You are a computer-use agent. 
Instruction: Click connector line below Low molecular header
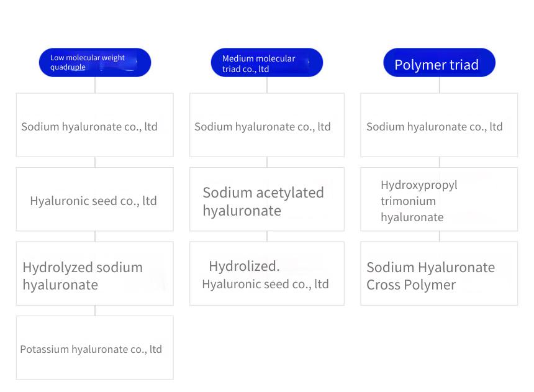tap(95, 85)
